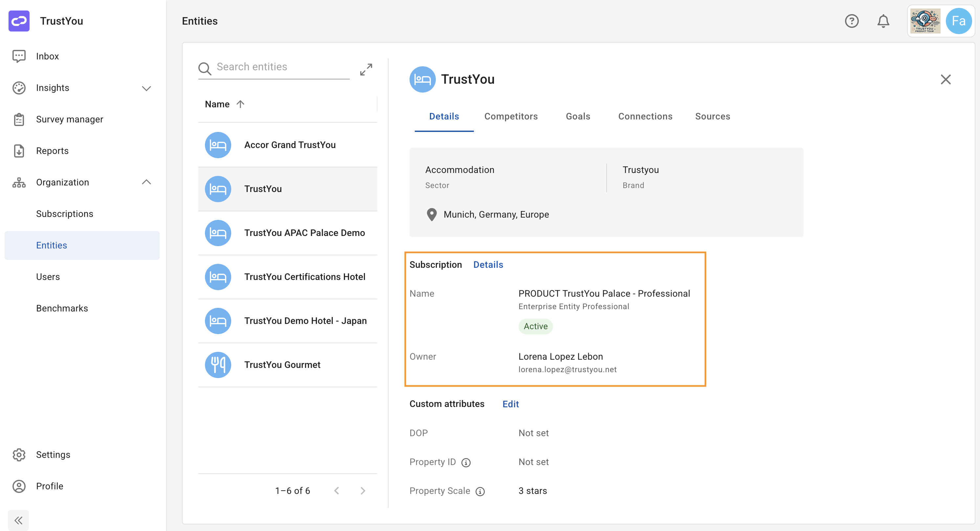Click the Name column header
The height and width of the screenshot is (531, 980).
point(217,104)
